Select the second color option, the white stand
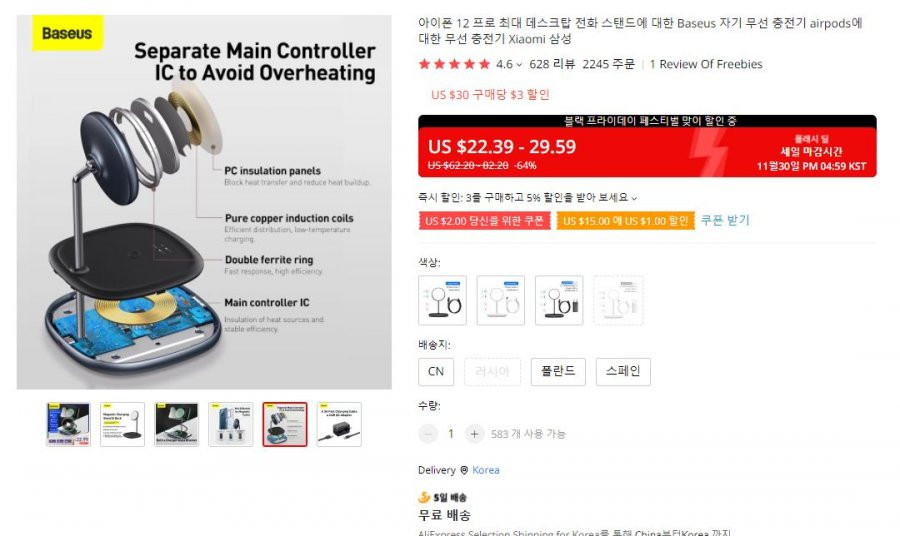The width and height of the screenshot is (900, 536). [x=501, y=300]
